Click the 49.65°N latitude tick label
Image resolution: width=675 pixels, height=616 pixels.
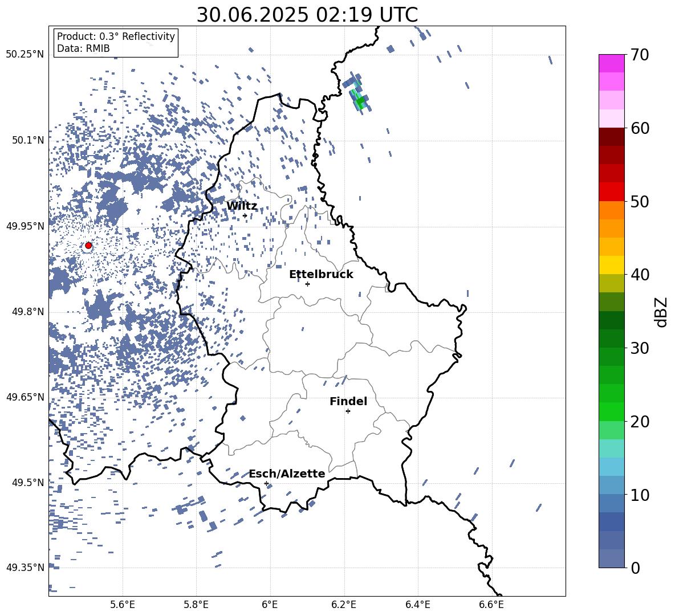click(25, 397)
